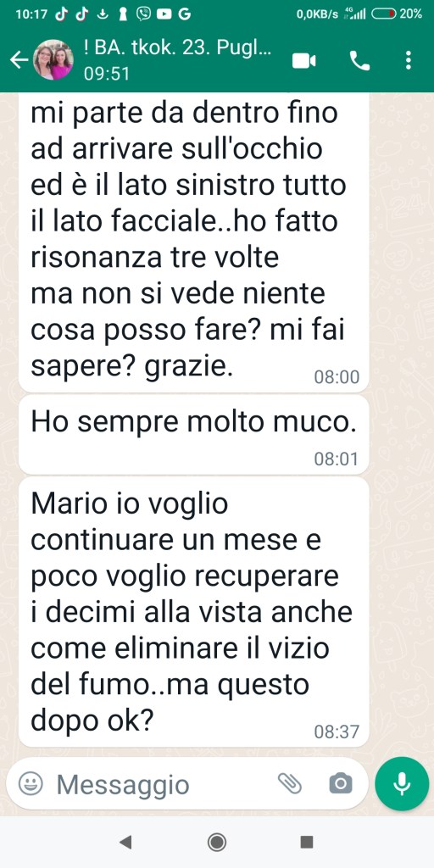Tap the paperclip attachment icon

coord(290,784)
